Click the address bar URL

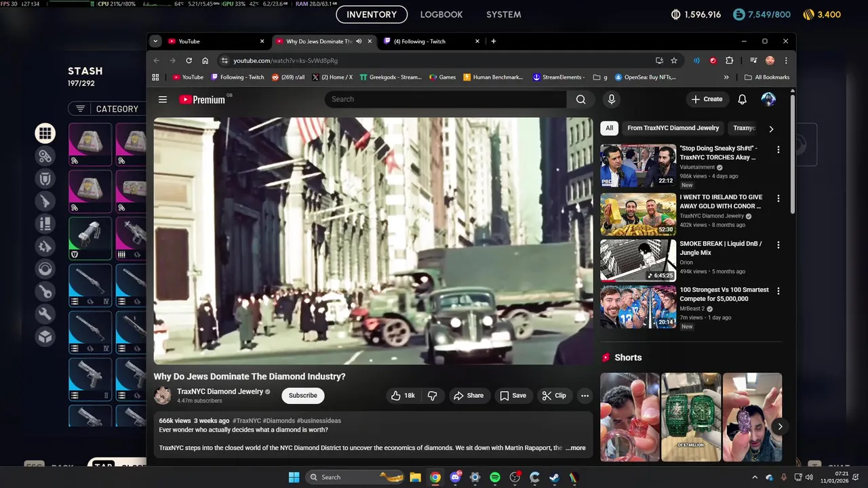click(285, 60)
